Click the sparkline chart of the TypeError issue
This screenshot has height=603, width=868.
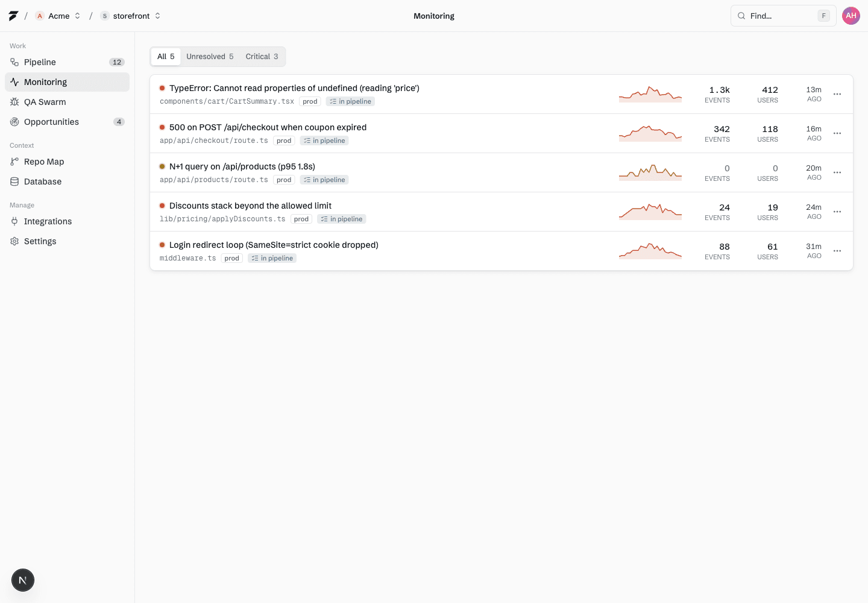pos(650,94)
